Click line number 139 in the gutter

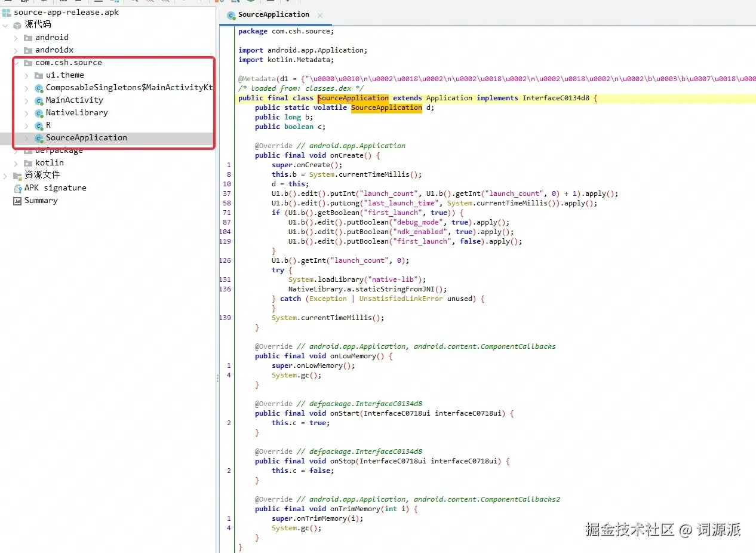(225, 318)
